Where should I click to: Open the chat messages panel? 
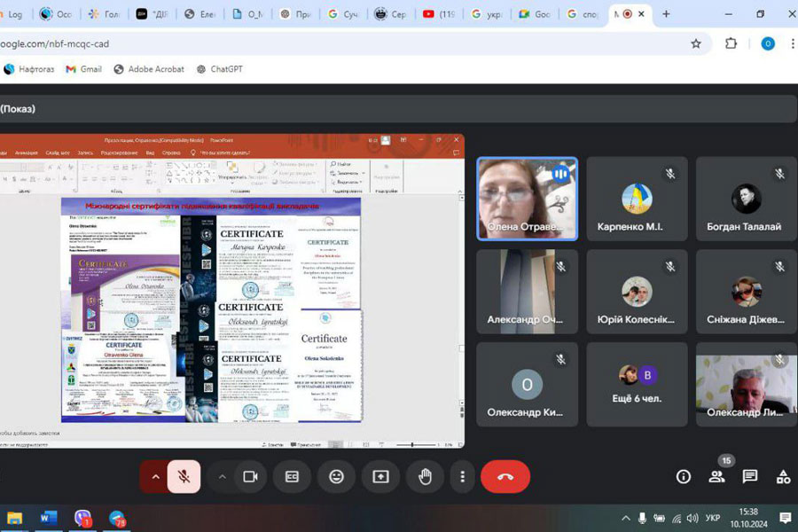pyautogui.click(x=750, y=476)
